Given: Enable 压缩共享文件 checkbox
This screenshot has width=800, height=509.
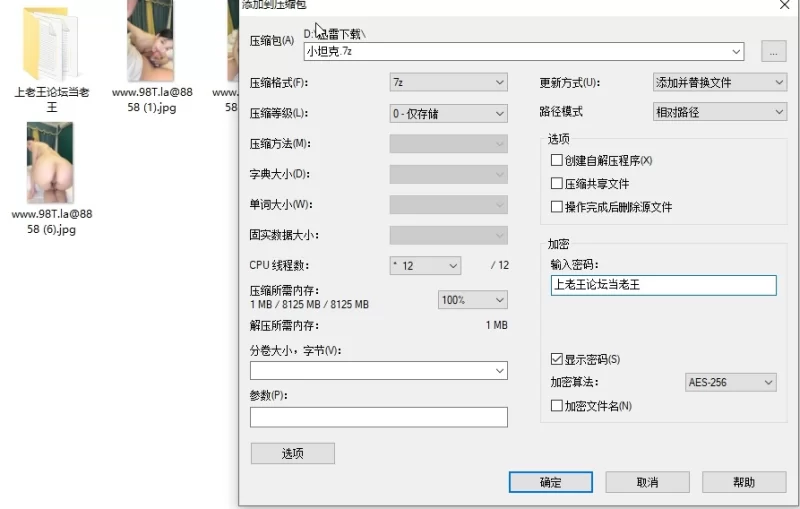Looking at the screenshot, I should coord(557,184).
